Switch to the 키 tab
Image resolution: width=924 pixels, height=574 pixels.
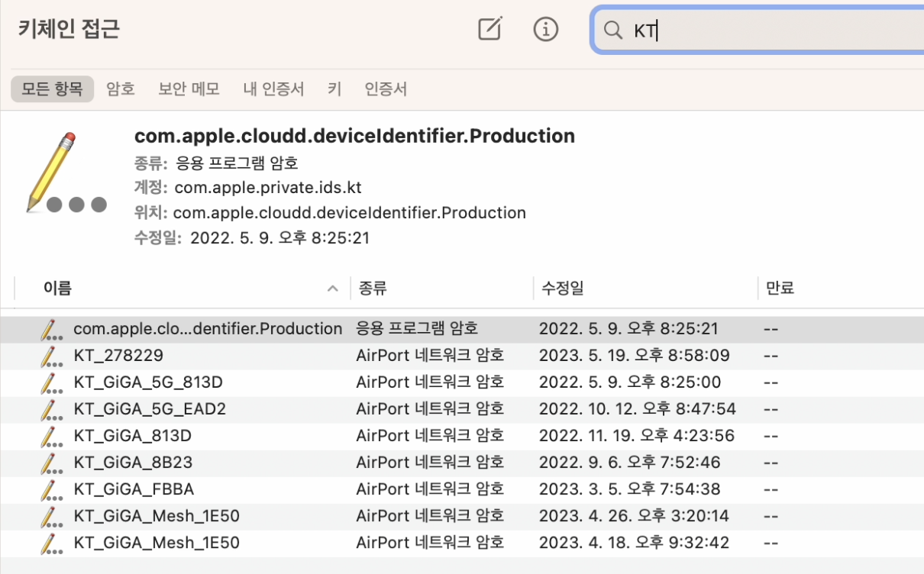pos(334,89)
